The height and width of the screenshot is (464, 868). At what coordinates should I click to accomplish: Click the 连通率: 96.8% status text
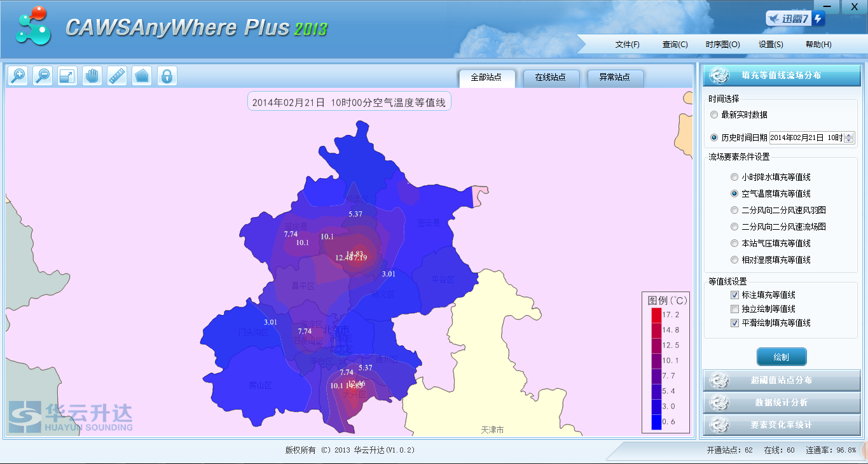(x=831, y=450)
